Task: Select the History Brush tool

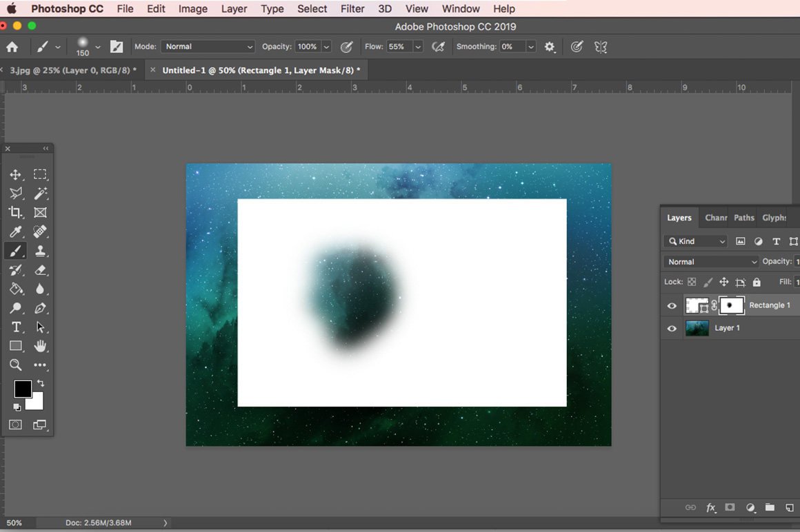Action: coord(15,270)
